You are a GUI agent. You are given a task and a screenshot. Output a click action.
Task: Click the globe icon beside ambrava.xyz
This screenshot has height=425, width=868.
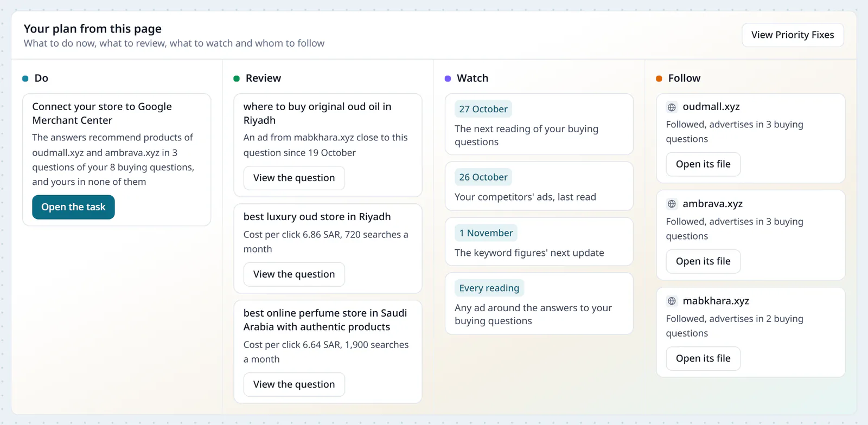[672, 204]
